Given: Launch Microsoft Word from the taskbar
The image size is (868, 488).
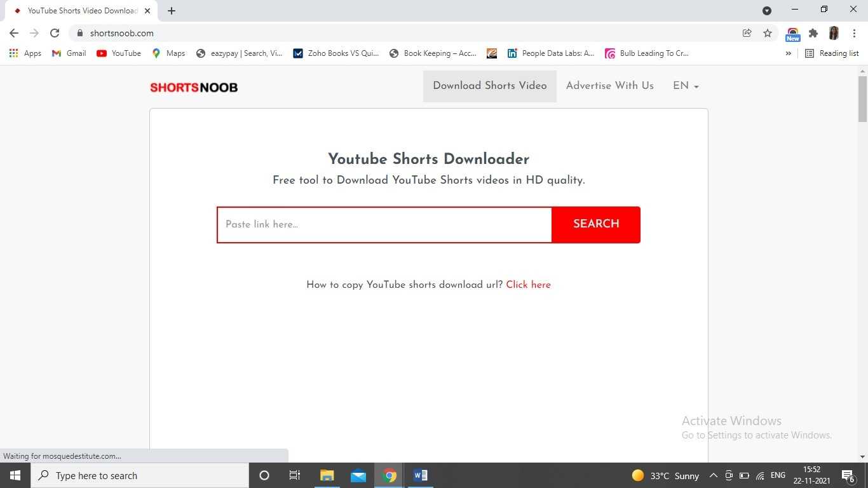Looking at the screenshot, I should 420,475.
